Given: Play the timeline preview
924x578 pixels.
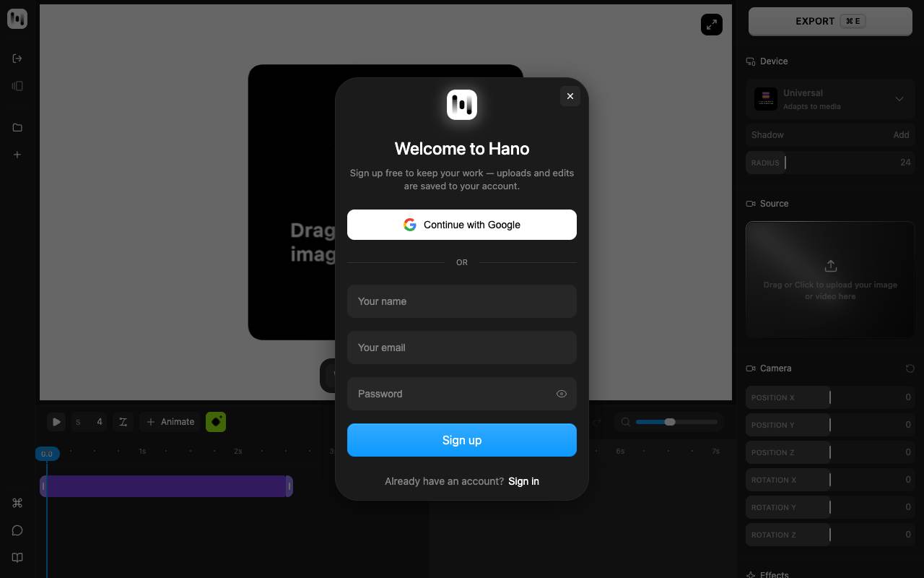Looking at the screenshot, I should (56, 422).
